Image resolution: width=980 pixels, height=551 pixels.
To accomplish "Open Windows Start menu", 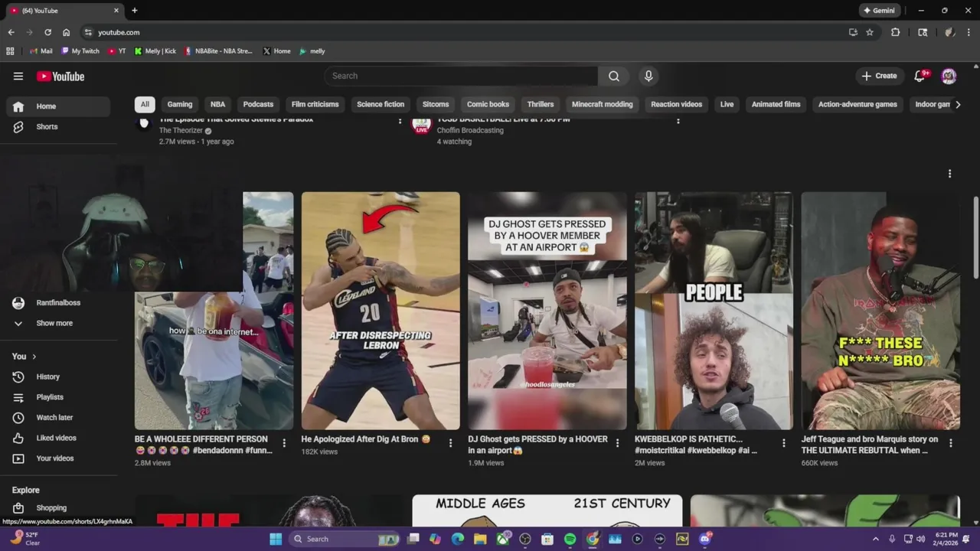I will (x=276, y=539).
